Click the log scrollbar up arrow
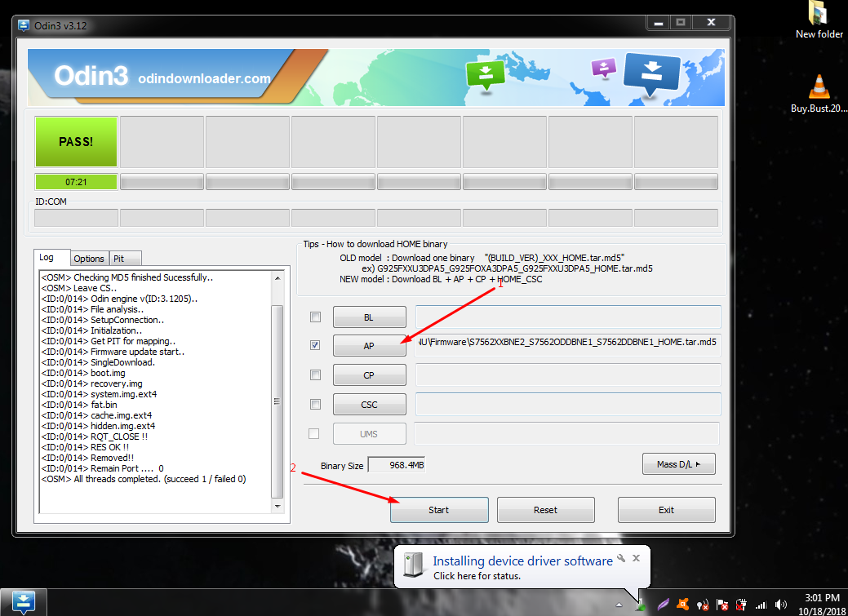The width and height of the screenshot is (848, 616). (277, 278)
